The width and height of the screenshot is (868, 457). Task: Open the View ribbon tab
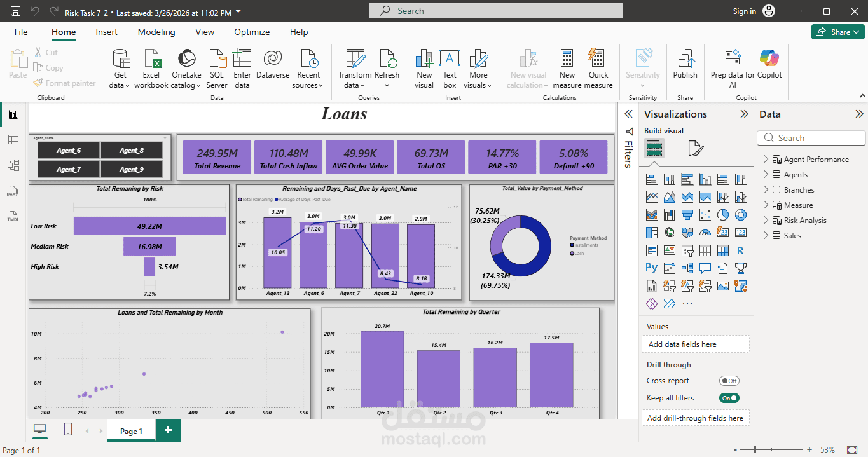click(x=205, y=32)
